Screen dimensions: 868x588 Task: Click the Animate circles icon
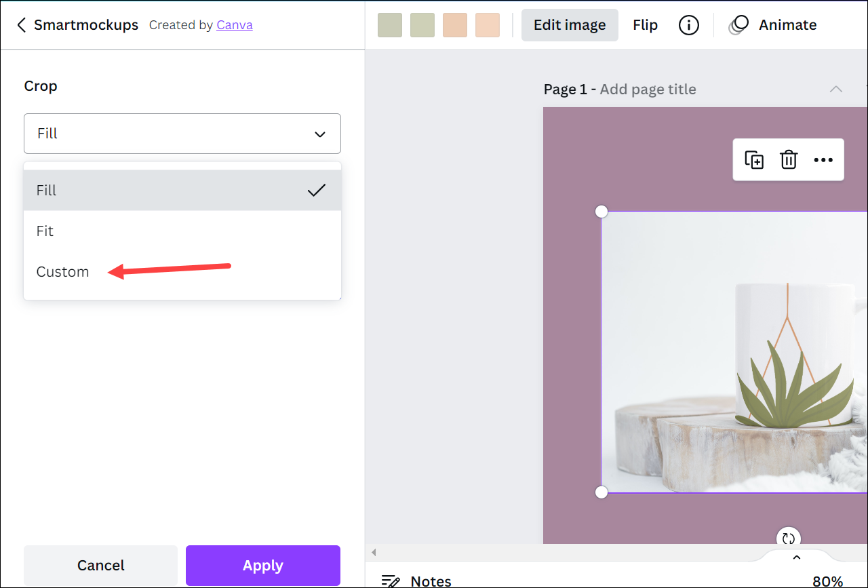[738, 25]
